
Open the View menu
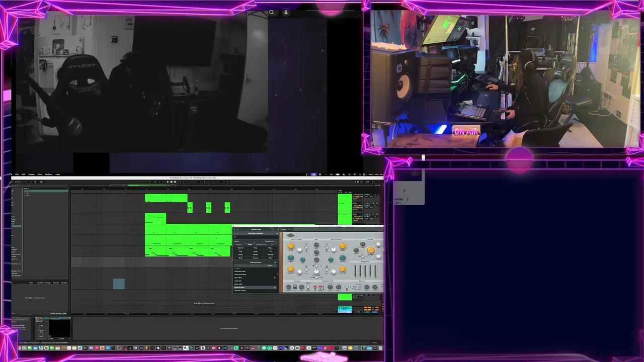coord(40,174)
